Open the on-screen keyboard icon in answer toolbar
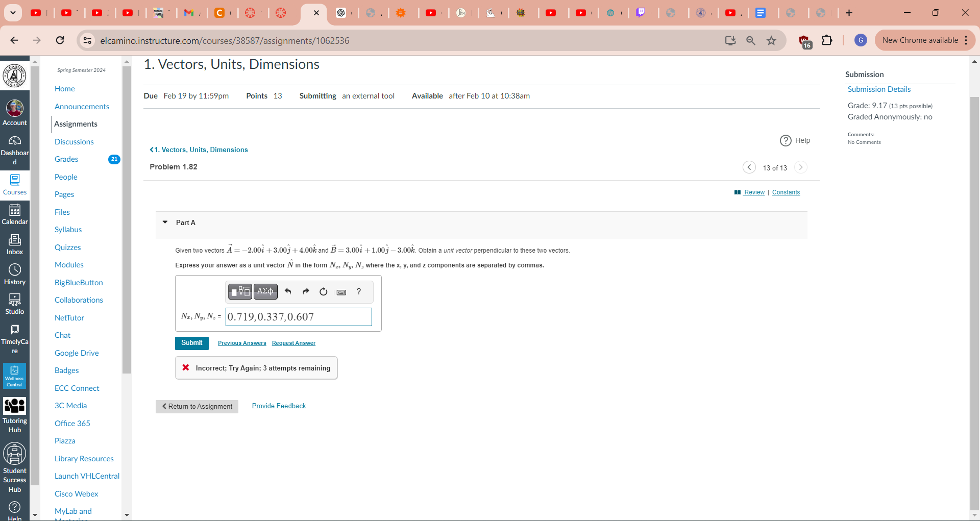Viewport: 980px width, 521px height. (341, 292)
